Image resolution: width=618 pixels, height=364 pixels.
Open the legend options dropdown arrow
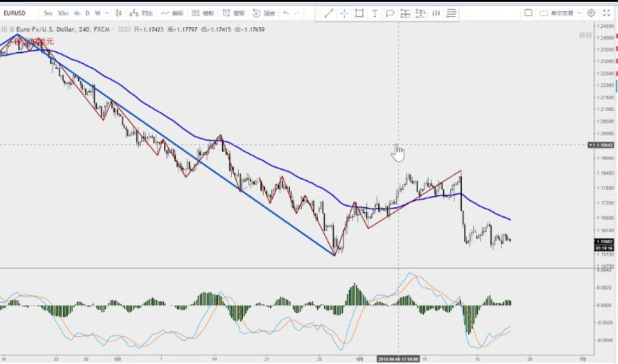pos(113,29)
